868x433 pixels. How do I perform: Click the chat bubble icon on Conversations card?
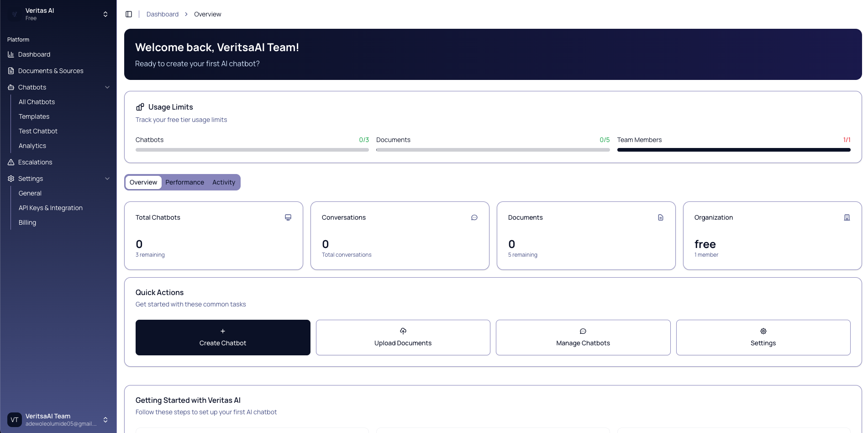tap(474, 217)
